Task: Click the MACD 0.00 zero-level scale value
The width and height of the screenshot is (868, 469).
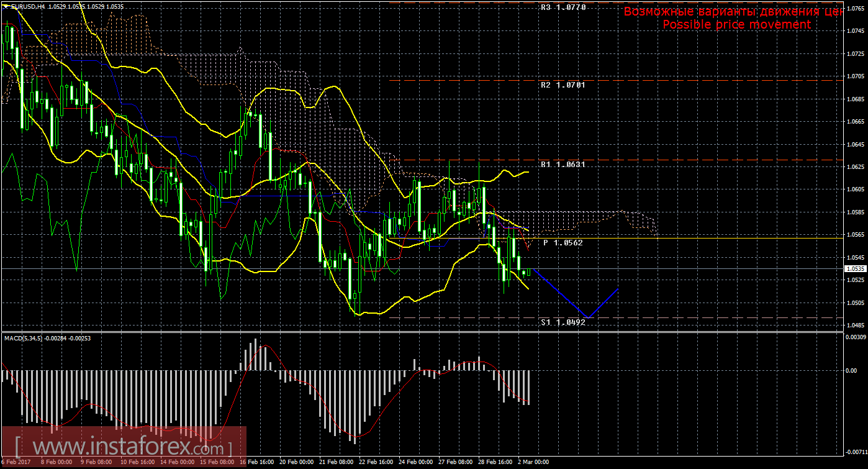Action: coord(851,371)
